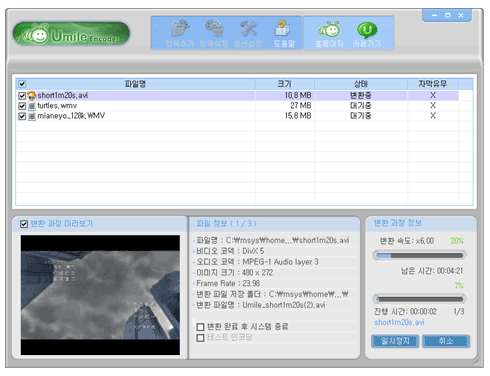
Task: Click the size cell 27 MB
Action: [x=301, y=106]
